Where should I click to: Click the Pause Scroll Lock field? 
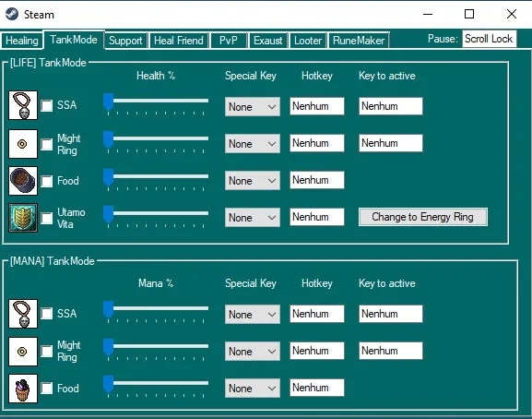pyautogui.click(x=490, y=39)
